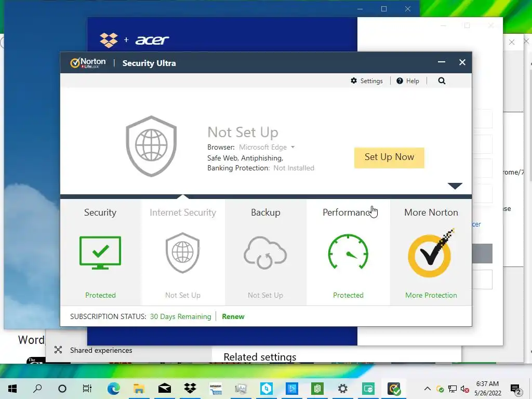
Task: Open taskbar Search magnifier
Action: pos(37,389)
